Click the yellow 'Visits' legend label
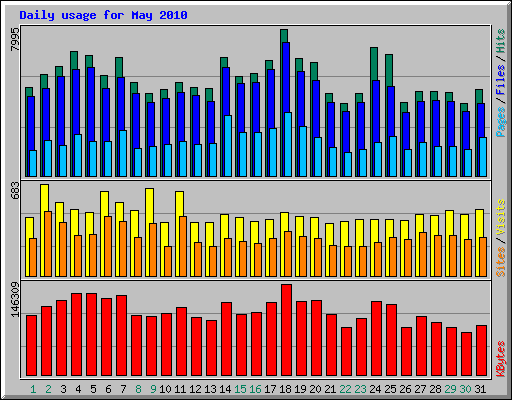 pyautogui.click(x=501, y=217)
